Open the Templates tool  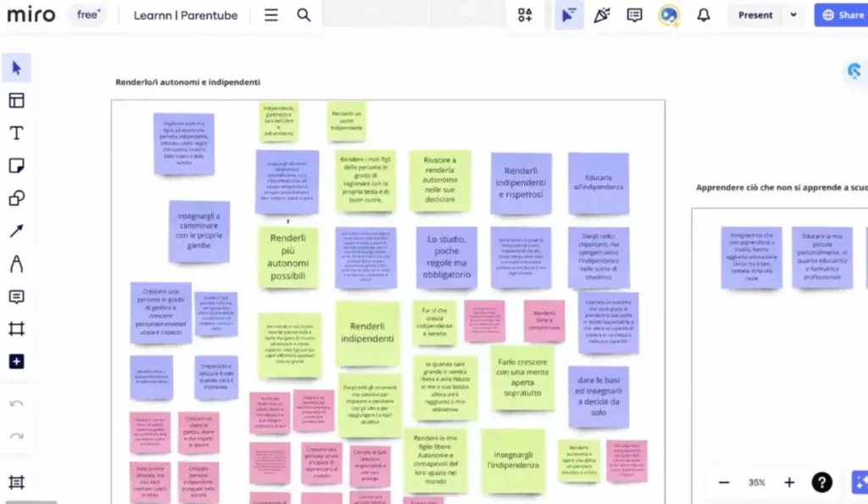point(17,100)
